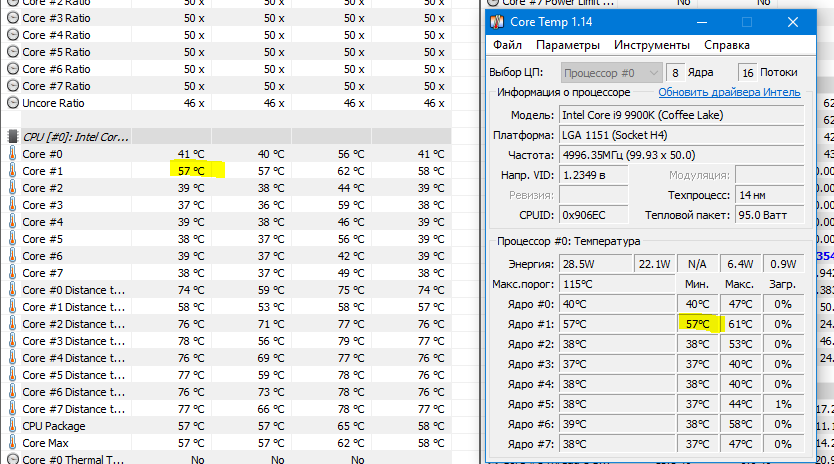This screenshot has height=464, width=834.
Task: Click thermometer icon beside Core #3 row
Action: pos(12,205)
